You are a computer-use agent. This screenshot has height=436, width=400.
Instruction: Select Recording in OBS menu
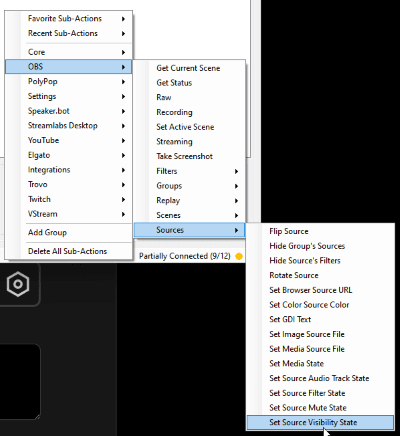189,112
